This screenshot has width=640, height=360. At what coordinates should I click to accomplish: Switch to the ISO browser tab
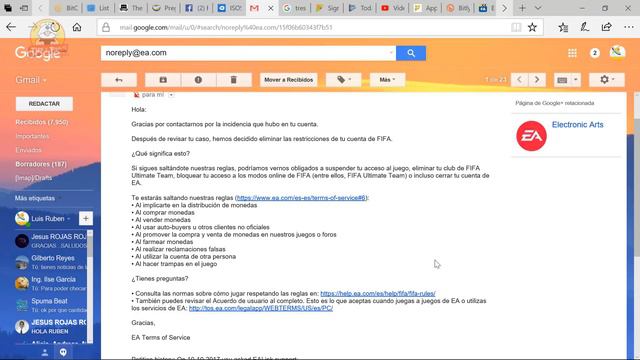pos(229,8)
